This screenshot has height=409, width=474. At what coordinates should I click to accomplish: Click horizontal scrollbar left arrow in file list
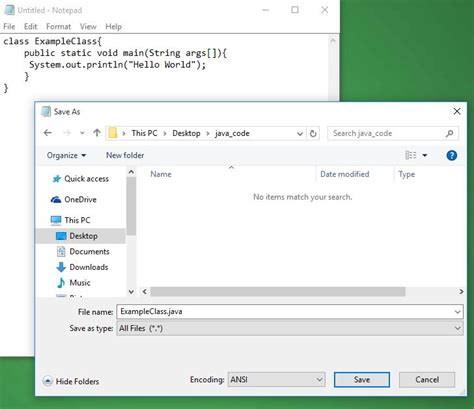pyautogui.click(x=145, y=292)
